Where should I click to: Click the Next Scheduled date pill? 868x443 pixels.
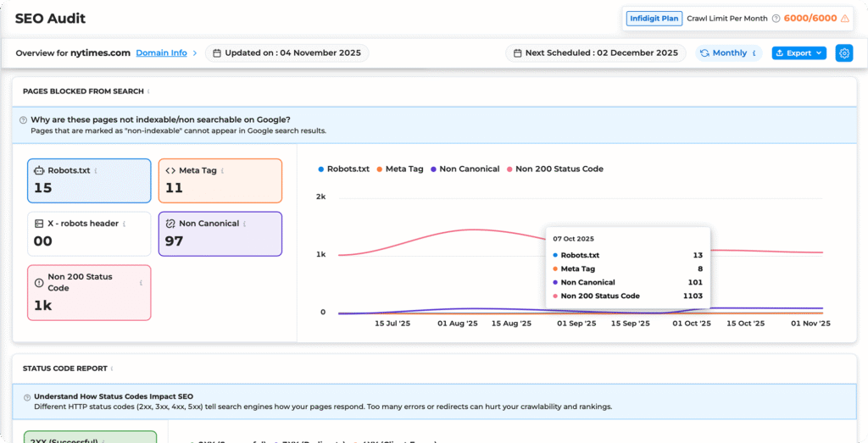point(596,53)
